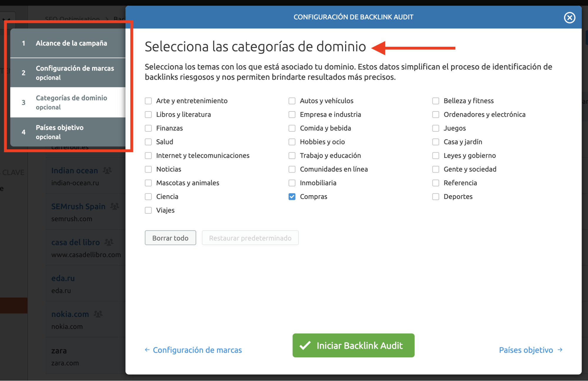Click the shared-users icon beside Indian ocean
Image resolution: width=588 pixels, height=381 pixels.
click(107, 170)
